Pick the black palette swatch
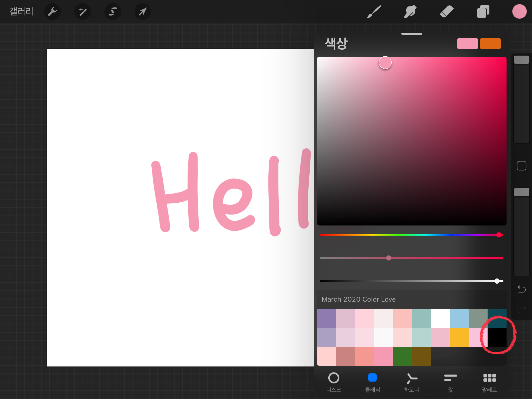 tap(497, 337)
